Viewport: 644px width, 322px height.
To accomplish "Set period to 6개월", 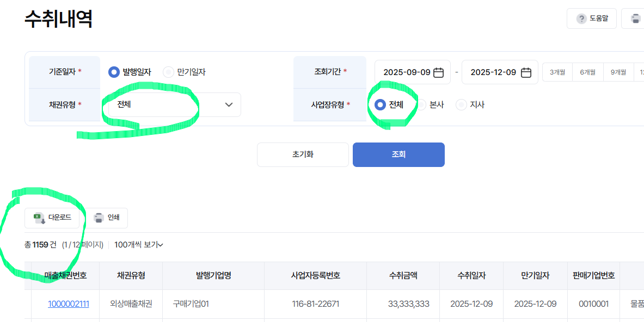I will click(x=588, y=72).
